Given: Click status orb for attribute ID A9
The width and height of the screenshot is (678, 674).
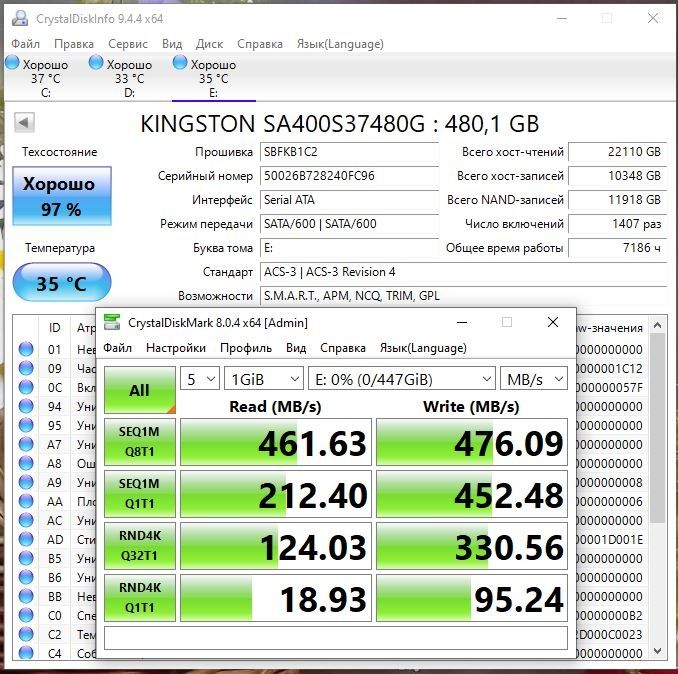Looking at the screenshot, I should point(26,482).
